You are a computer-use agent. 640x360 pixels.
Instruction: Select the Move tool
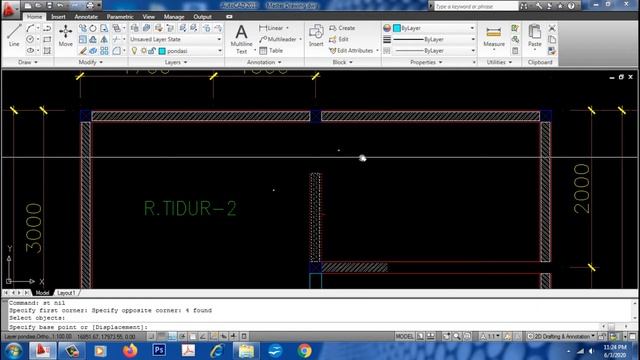tap(65, 35)
